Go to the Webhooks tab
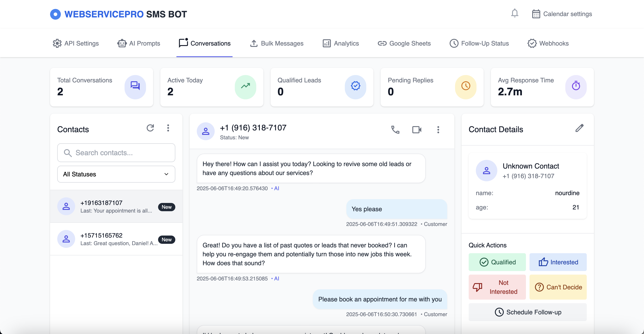Viewport: 644px width, 334px height. (548, 44)
